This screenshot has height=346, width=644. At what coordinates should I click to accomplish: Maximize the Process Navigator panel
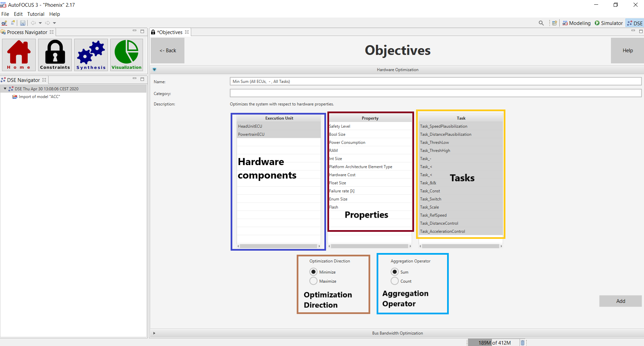pyautogui.click(x=142, y=31)
